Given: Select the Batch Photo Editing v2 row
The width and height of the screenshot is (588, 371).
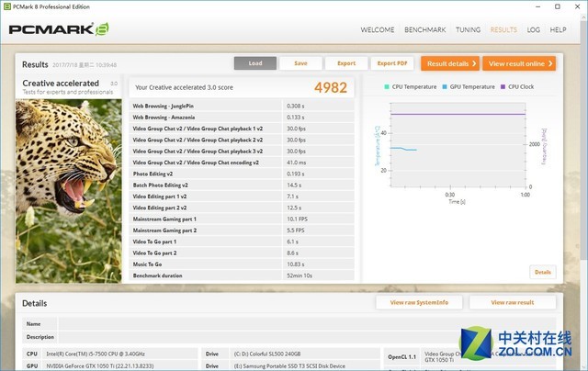Looking at the screenshot, I should 242,185.
